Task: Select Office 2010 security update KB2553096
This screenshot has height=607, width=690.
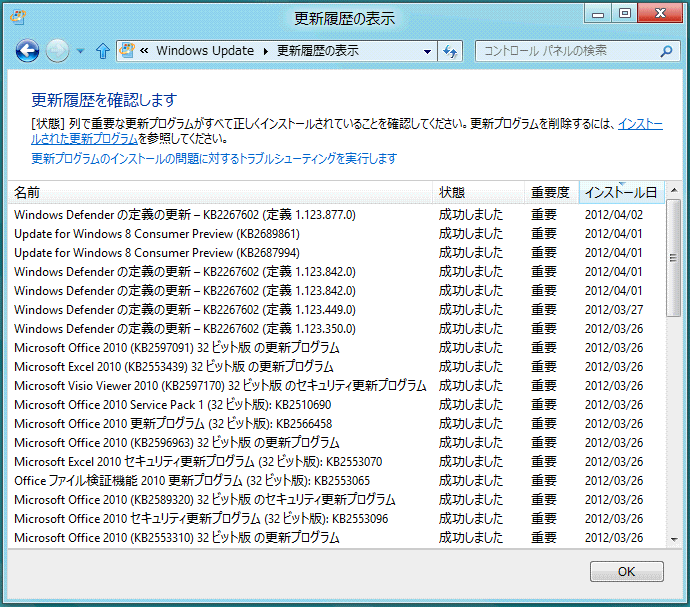Action: click(336, 519)
